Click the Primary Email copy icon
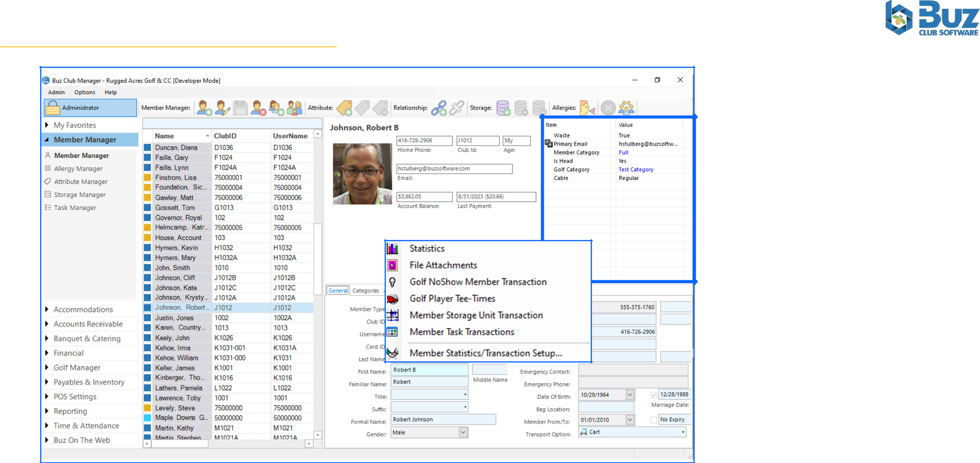This screenshot has height=463, width=980. [549, 144]
